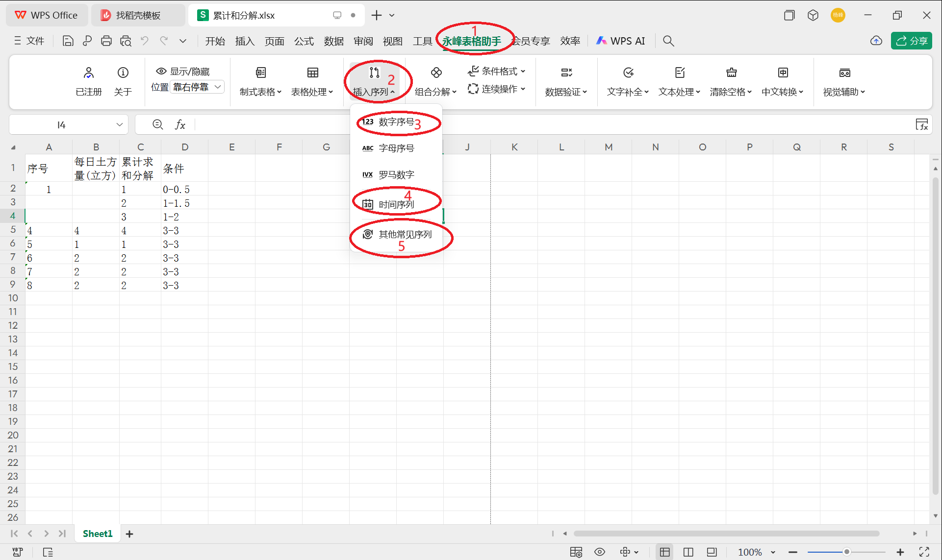Screen dimensions: 942x560
Task: Click the 已注册 button
Action: click(x=89, y=81)
